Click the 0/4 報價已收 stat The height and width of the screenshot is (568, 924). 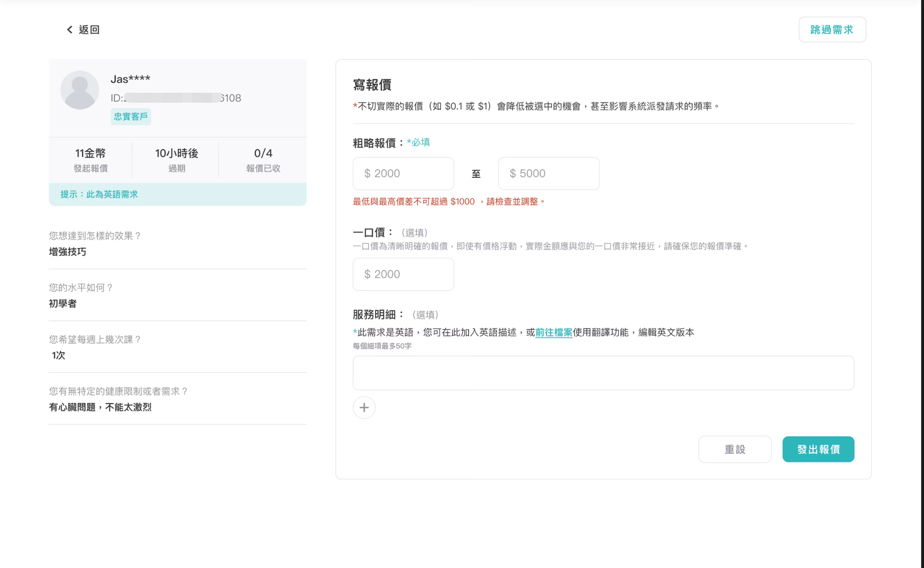[x=263, y=160]
